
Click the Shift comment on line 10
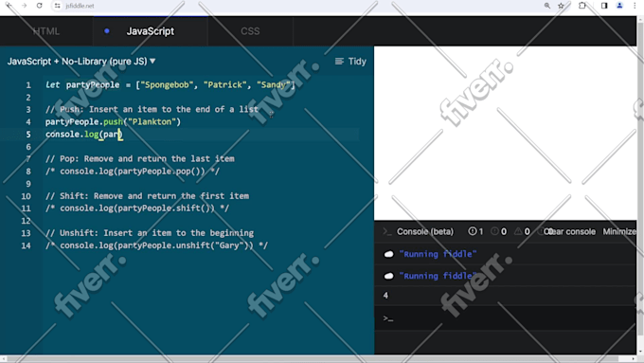pyautogui.click(x=147, y=195)
